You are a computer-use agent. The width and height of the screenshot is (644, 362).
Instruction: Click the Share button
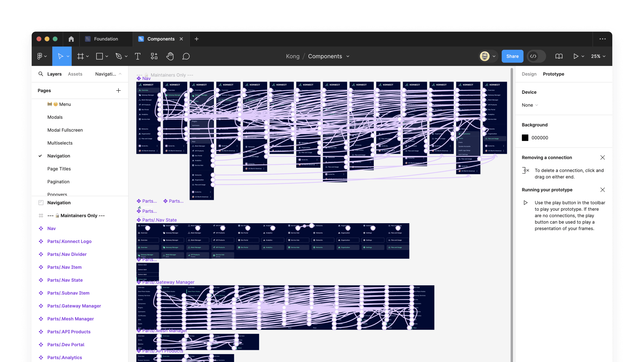click(512, 56)
